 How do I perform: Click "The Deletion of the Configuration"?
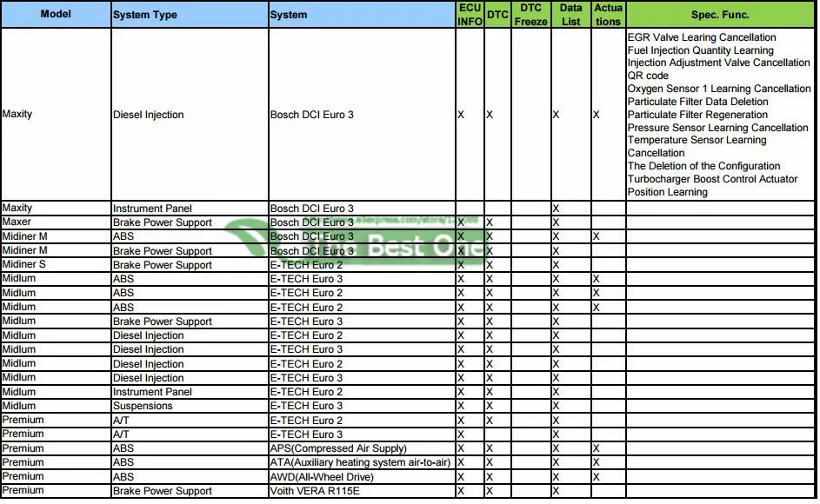(703, 166)
